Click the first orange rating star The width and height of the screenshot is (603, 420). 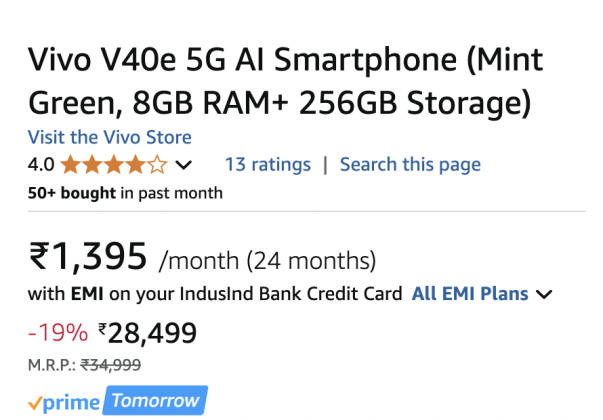click(x=70, y=164)
